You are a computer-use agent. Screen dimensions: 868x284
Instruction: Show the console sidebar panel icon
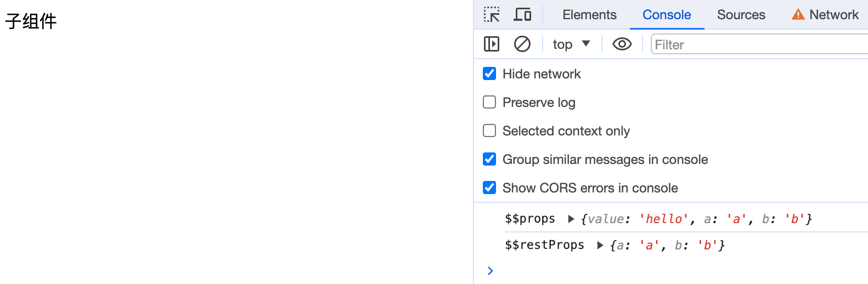[x=492, y=44]
